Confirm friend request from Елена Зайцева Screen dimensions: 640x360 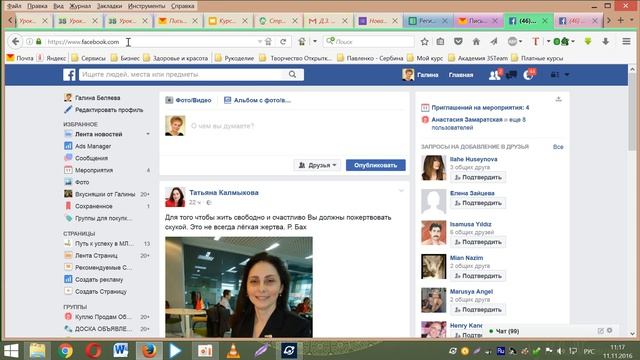click(478, 203)
